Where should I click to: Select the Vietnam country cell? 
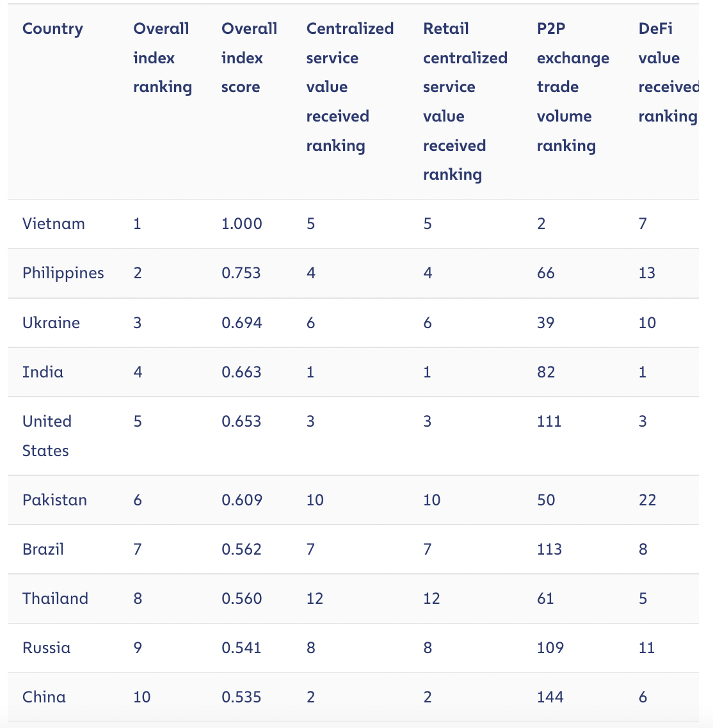[53, 224]
